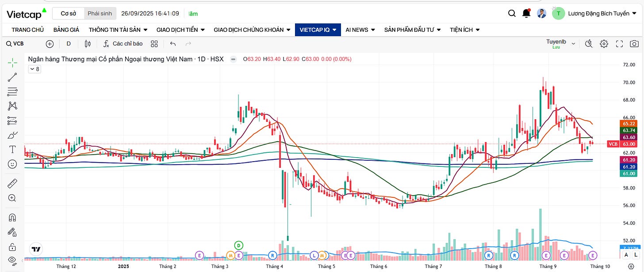Select the crosshair cursor tool
644x272 pixels.
12,62
